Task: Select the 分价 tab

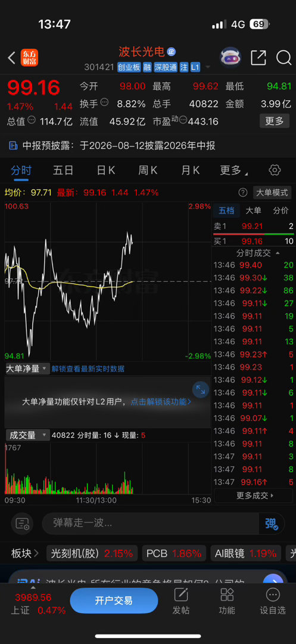Action: [281, 210]
